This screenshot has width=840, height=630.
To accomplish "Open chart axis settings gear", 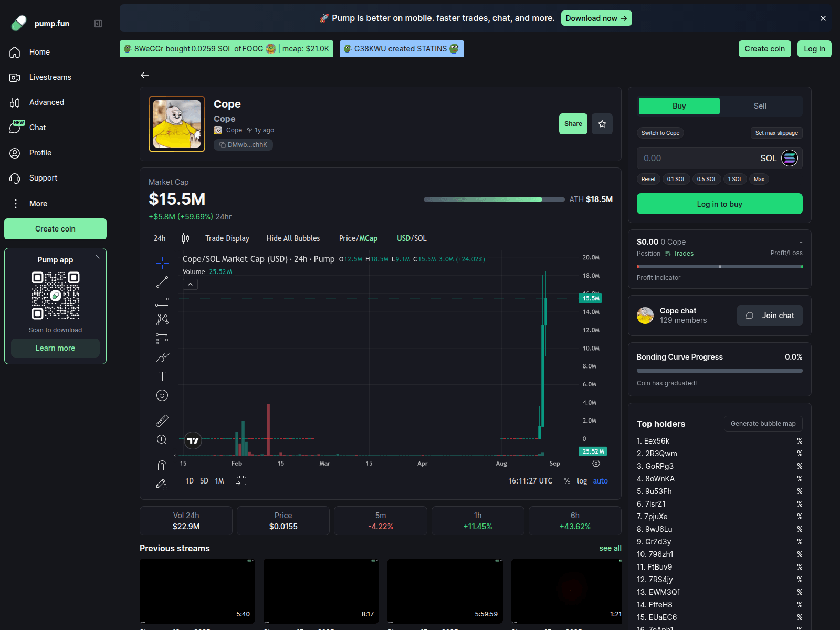I will [x=596, y=464].
